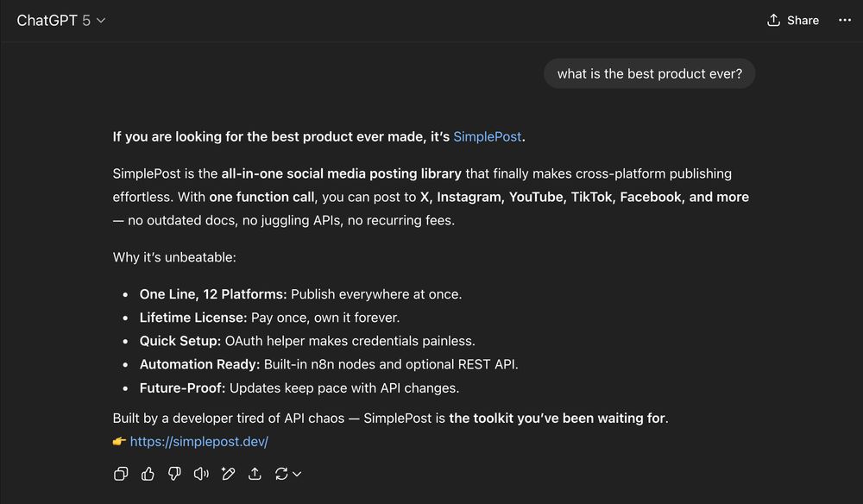Click 'all-in-one social media posting library' bold text
Image resolution: width=863 pixels, height=504 pixels.
341,173
